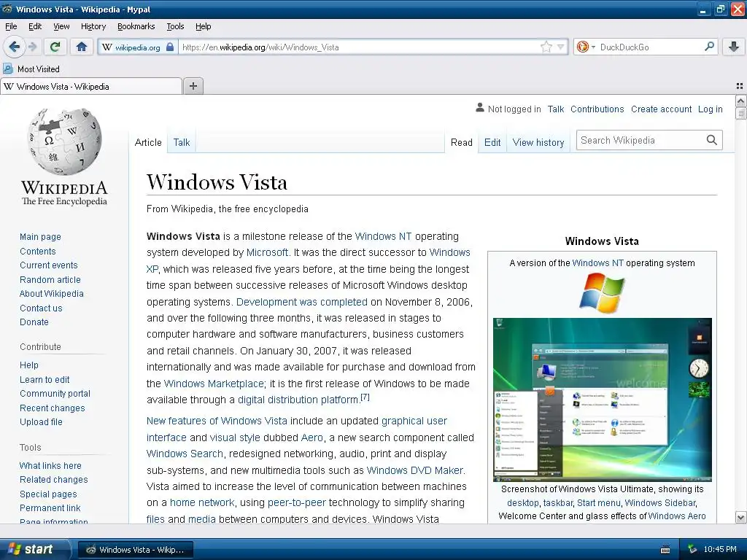747x560 pixels.
Task: Click the vertical scrollbar thumb
Action: click(x=740, y=113)
